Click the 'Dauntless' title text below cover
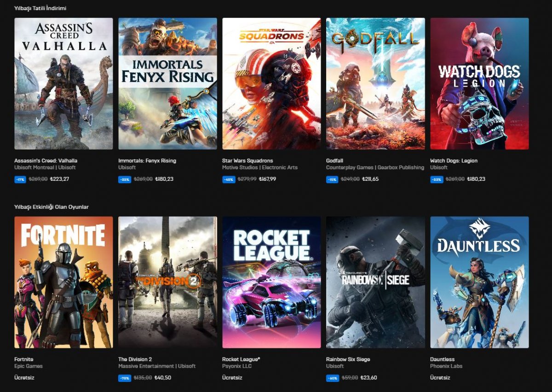The width and height of the screenshot is (552, 392). 442,359
